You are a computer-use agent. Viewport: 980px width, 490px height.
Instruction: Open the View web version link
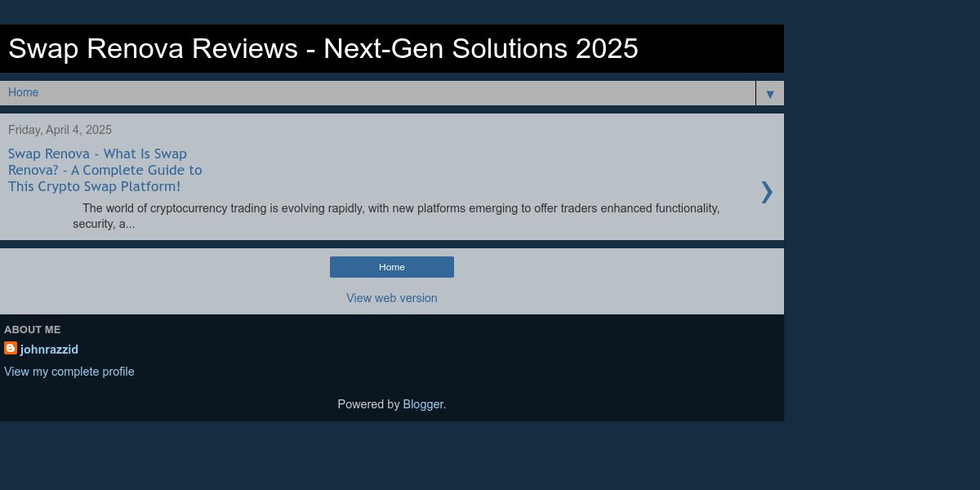(x=392, y=298)
